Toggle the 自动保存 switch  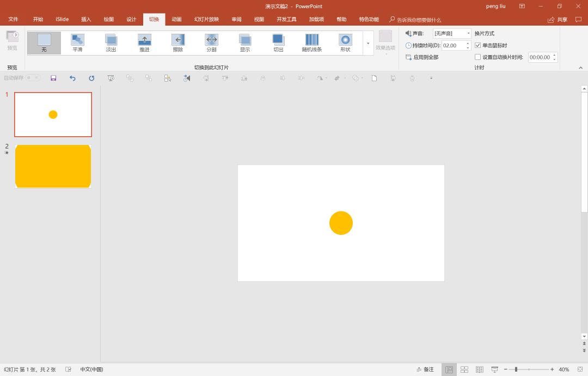pos(33,78)
